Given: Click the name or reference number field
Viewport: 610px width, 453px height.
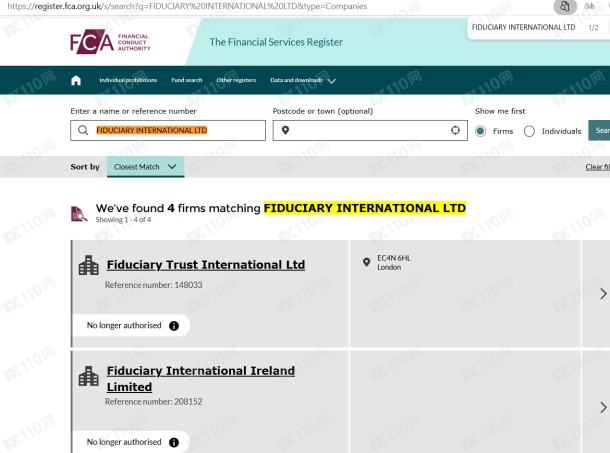Looking at the screenshot, I should (x=168, y=130).
